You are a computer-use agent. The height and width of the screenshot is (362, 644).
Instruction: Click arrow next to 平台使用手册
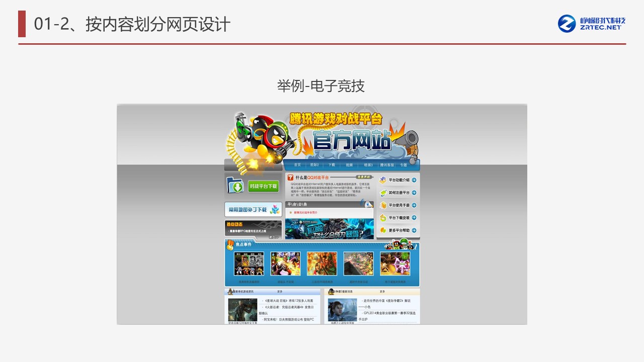414,205
